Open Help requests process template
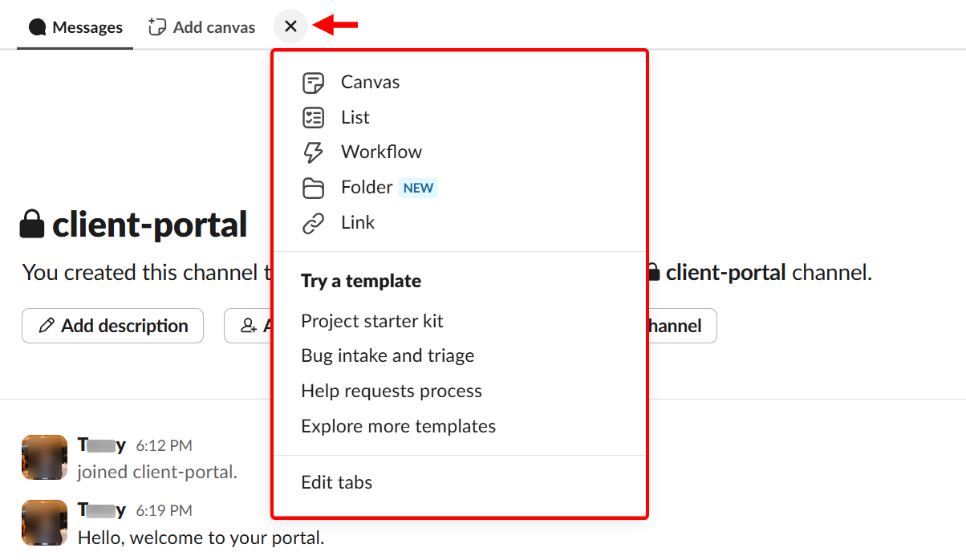Screen dimensions: 966x560 pyautogui.click(x=392, y=391)
